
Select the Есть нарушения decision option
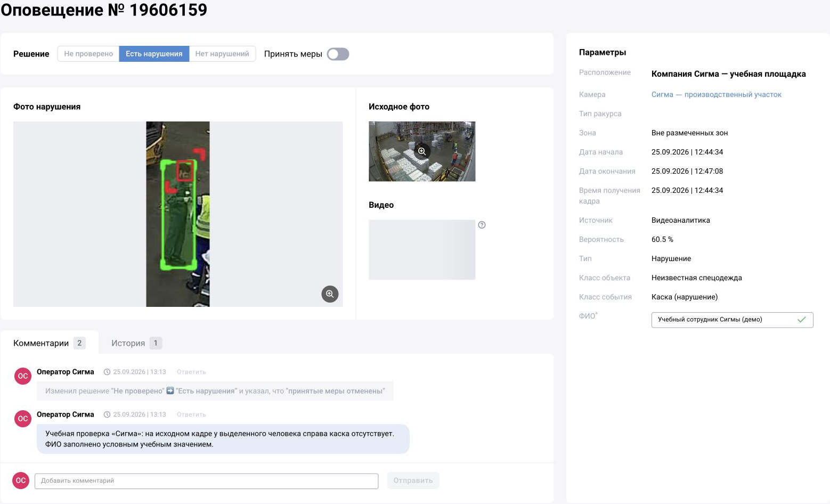click(154, 54)
